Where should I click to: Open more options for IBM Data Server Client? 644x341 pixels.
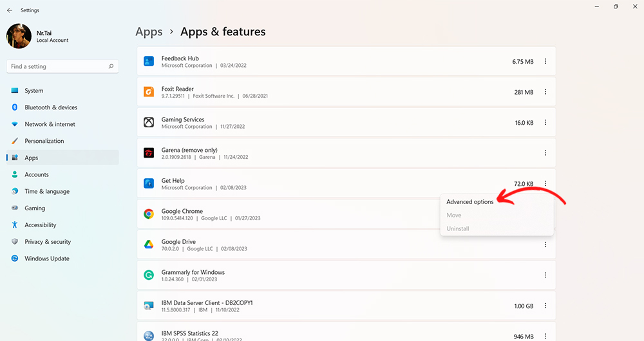pyautogui.click(x=545, y=306)
